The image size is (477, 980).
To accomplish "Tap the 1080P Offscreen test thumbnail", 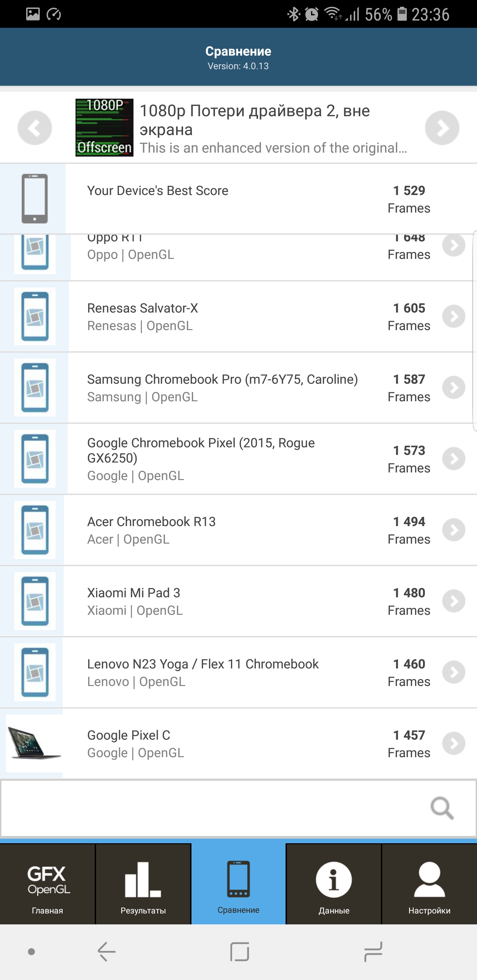I will 104,128.
